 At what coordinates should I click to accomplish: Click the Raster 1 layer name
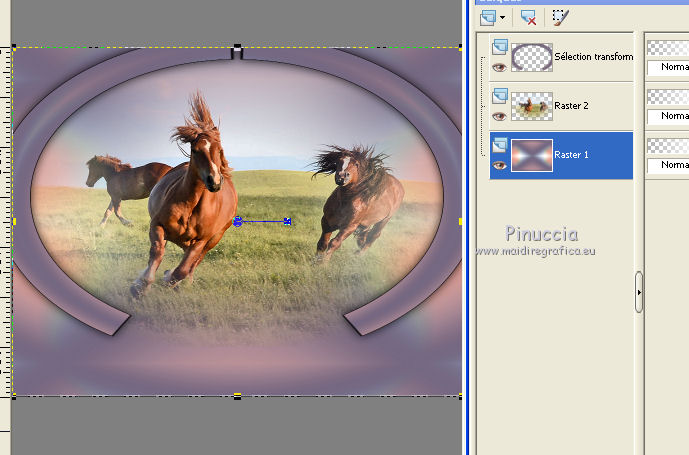point(571,155)
